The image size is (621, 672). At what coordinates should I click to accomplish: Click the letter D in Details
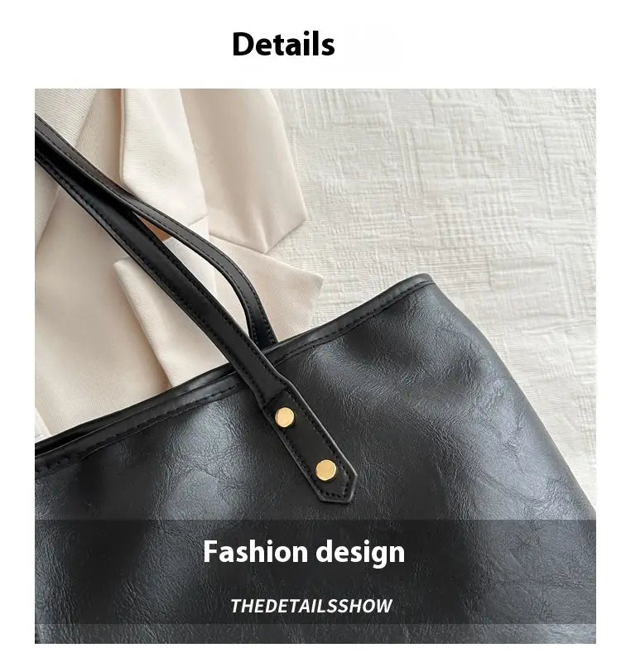pyautogui.click(x=241, y=45)
